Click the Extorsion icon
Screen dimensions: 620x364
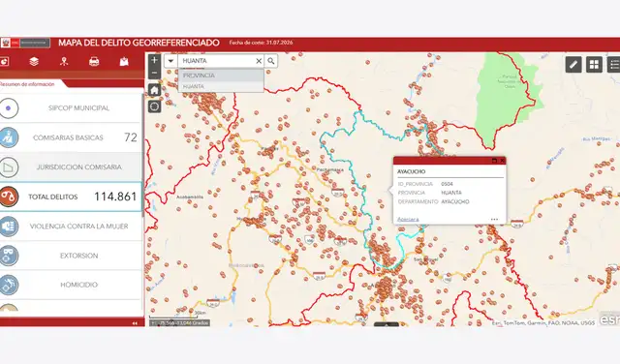(x=9, y=256)
